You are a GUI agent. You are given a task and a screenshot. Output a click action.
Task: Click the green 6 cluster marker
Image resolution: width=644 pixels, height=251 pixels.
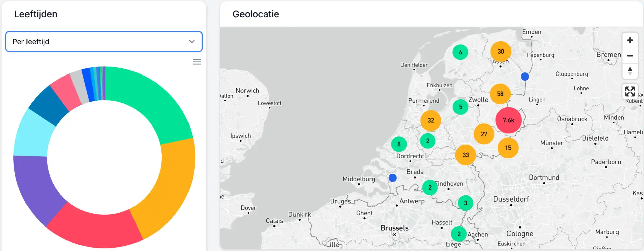pyautogui.click(x=460, y=52)
